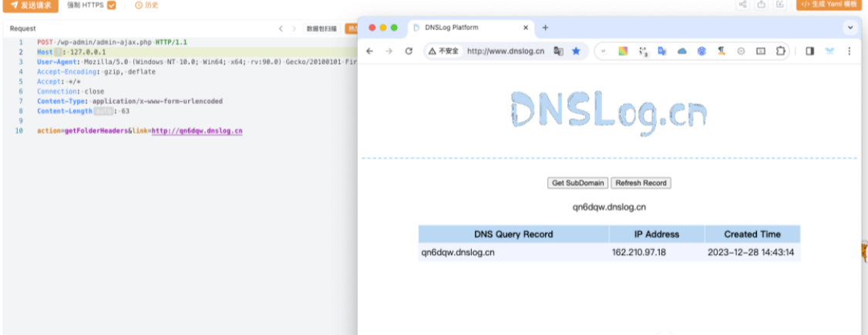The height and width of the screenshot is (335, 868).
Task: Click the extension icon with 3 badge
Action: click(643, 51)
